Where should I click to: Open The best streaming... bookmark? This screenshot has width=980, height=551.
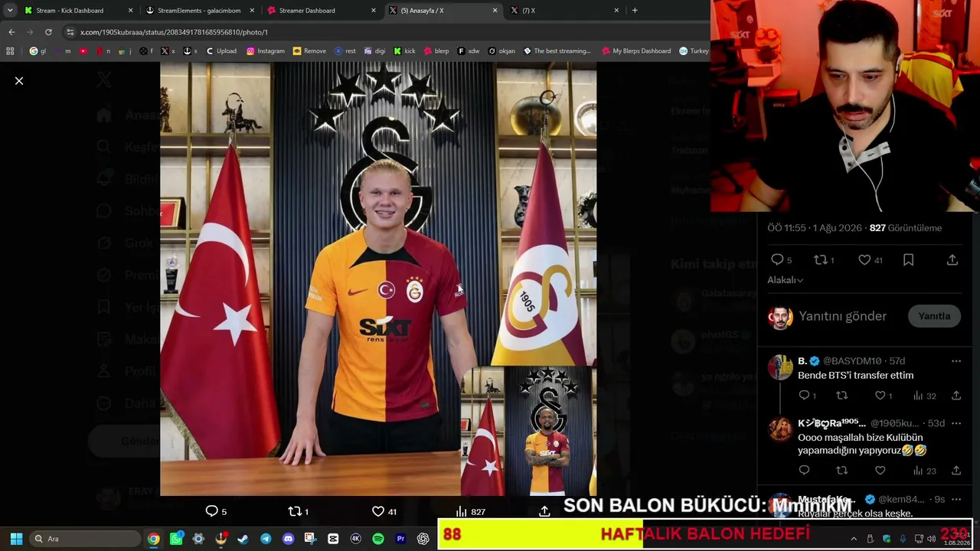557,51
